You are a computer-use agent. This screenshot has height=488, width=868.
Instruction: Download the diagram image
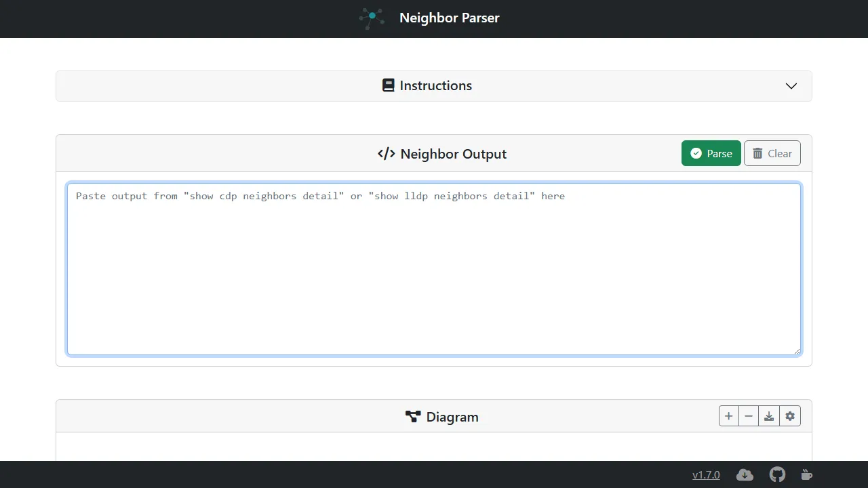coord(769,415)
